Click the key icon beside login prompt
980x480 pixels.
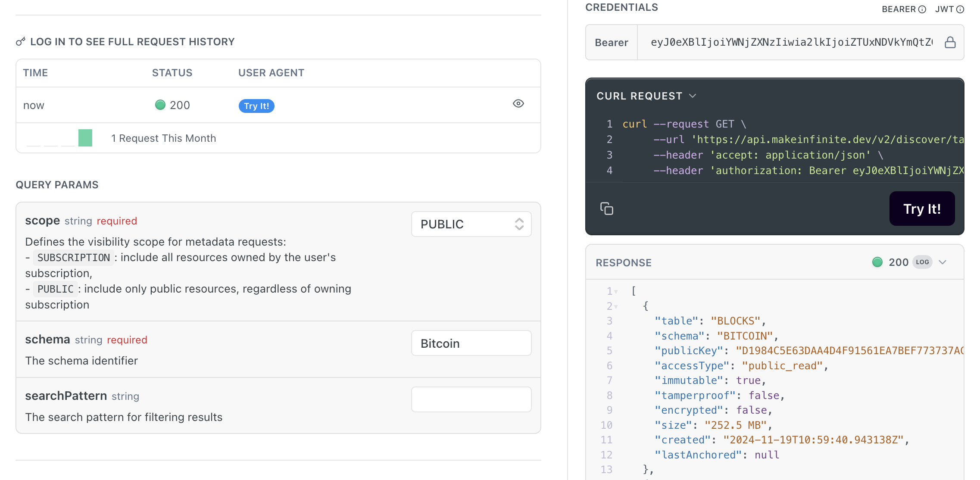20,42
